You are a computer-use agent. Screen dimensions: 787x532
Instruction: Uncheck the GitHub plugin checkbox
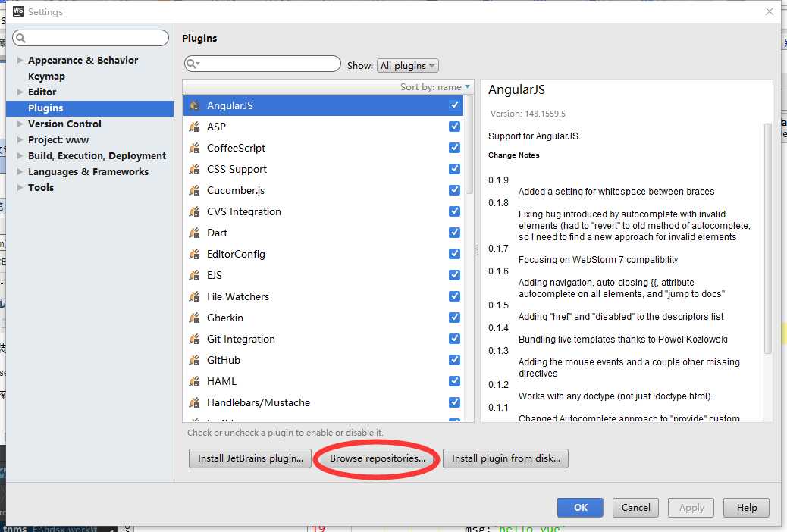pyautogui.click(x=454, y=360)
